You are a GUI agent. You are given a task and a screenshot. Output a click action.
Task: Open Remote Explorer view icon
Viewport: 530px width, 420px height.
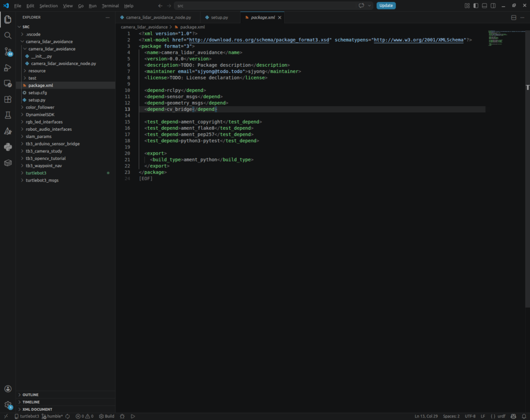pos(8,83)
